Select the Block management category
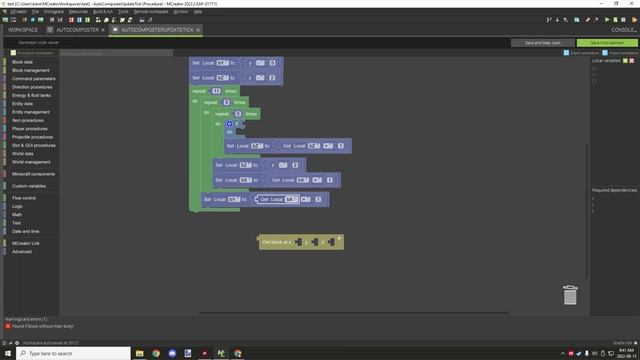The image size is (640, 360). coord(31,70)
